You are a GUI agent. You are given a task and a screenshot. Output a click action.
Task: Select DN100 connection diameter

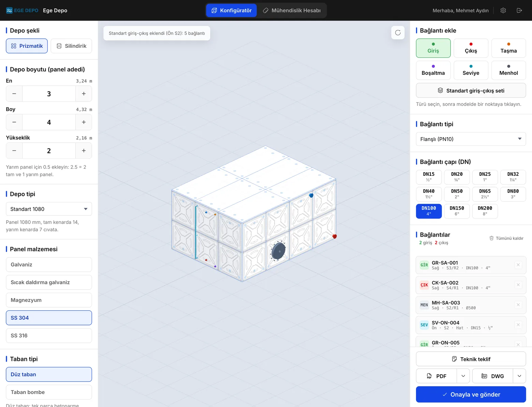pyautogui.click(x=429, y=211)
